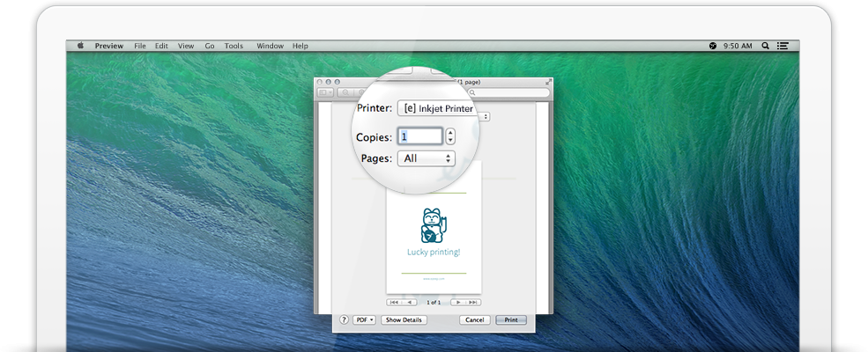868x352 pixels.
Task: Open the Window menu
Action: tap(270, 46)
